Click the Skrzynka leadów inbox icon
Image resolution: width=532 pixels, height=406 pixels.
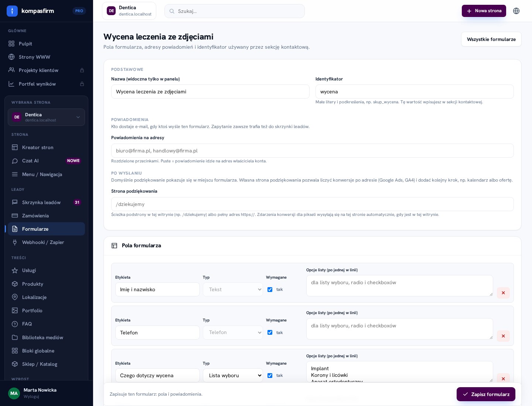pyautogui.click(x=15, y=202)
